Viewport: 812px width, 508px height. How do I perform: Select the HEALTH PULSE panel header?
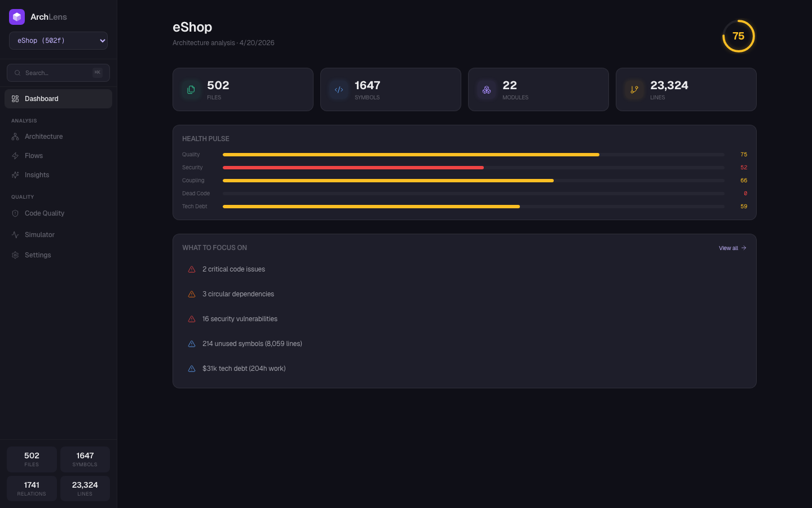[205, 138]
